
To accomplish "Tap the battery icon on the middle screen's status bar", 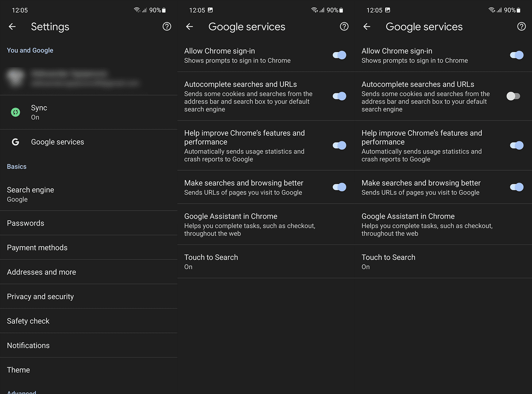I will click(x=341, y=10).
